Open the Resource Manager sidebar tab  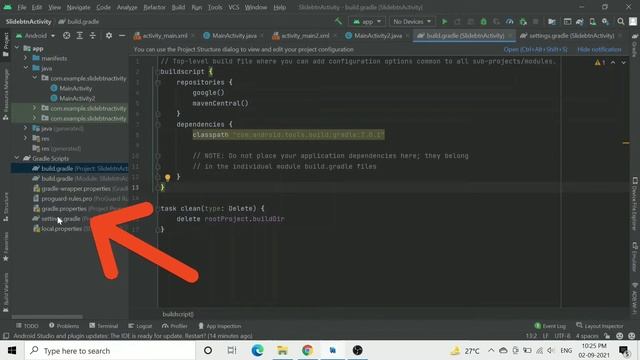tap(6, 95)
